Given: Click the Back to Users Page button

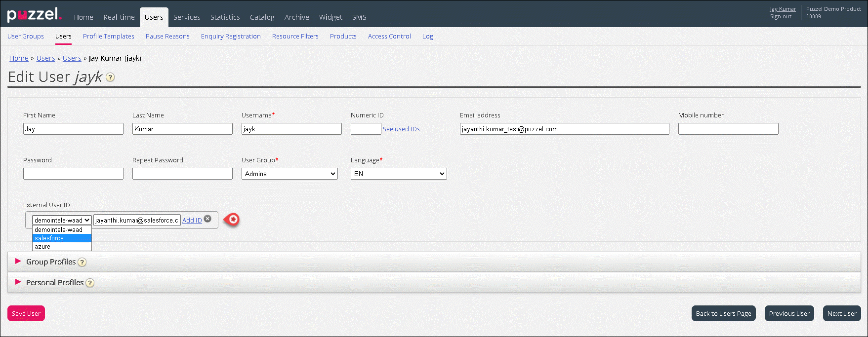Looking at the screenshot, I should click(x=723, y=314).
